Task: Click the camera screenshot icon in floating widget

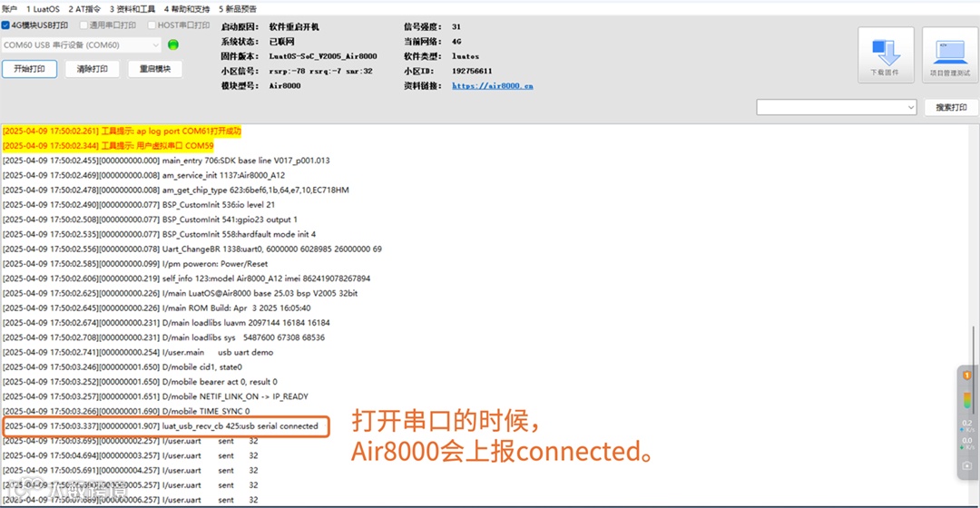Action: click(967, 465)
